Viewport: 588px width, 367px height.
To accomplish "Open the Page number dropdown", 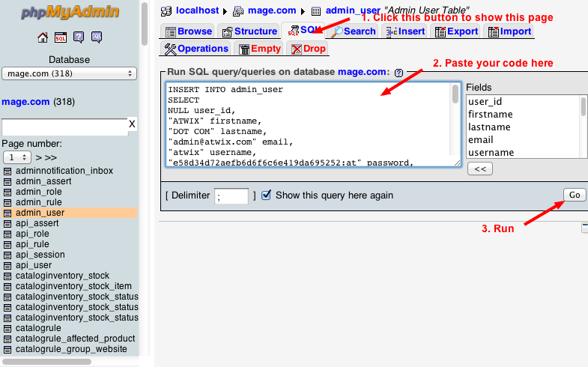I will tap(17, 157).
